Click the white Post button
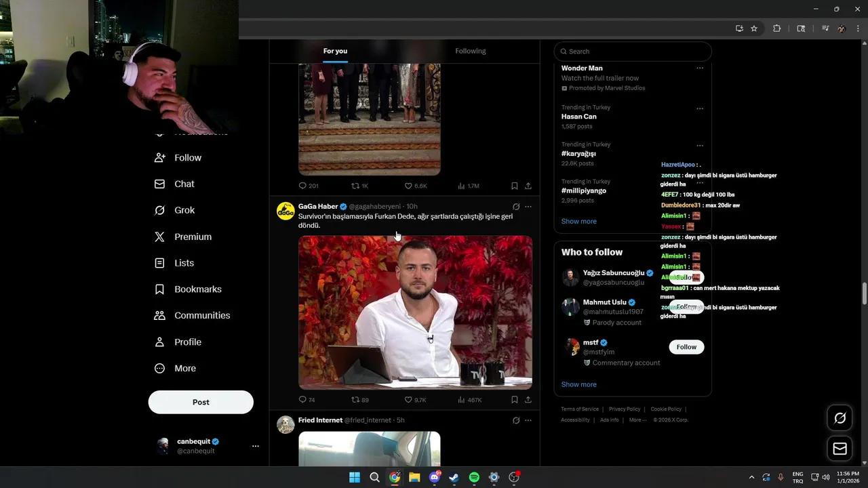Viewport: 868px width, 488px height. (201, 402)
